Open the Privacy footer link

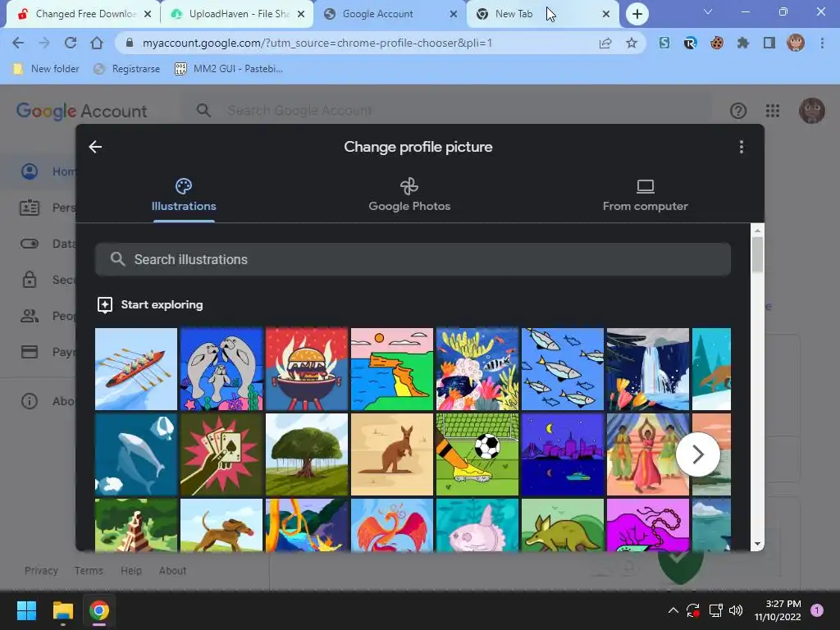pos(41,571)
